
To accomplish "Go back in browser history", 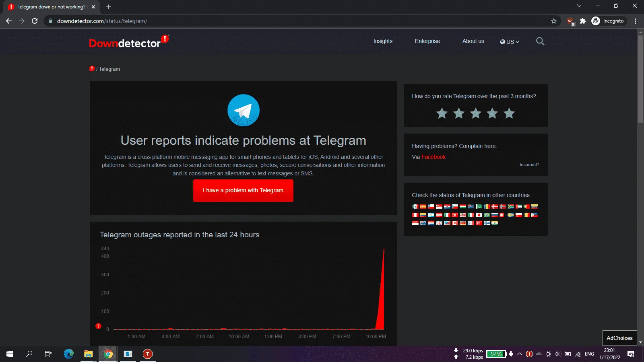I will (9, 21).
